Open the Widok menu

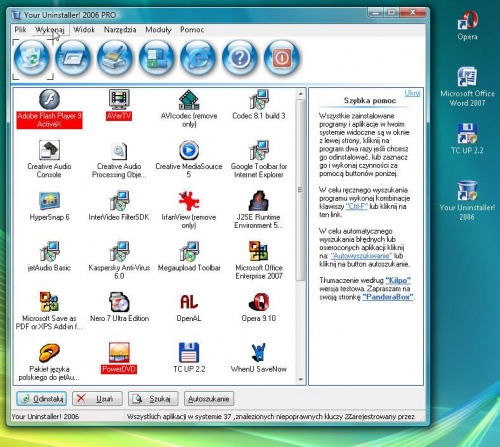point(84,30)
